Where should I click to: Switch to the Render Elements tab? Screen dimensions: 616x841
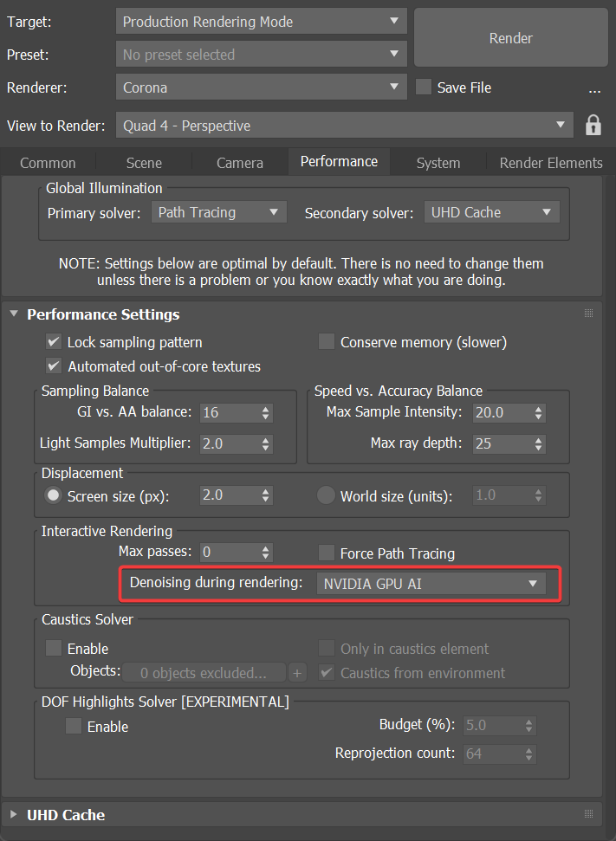[550, 163]
